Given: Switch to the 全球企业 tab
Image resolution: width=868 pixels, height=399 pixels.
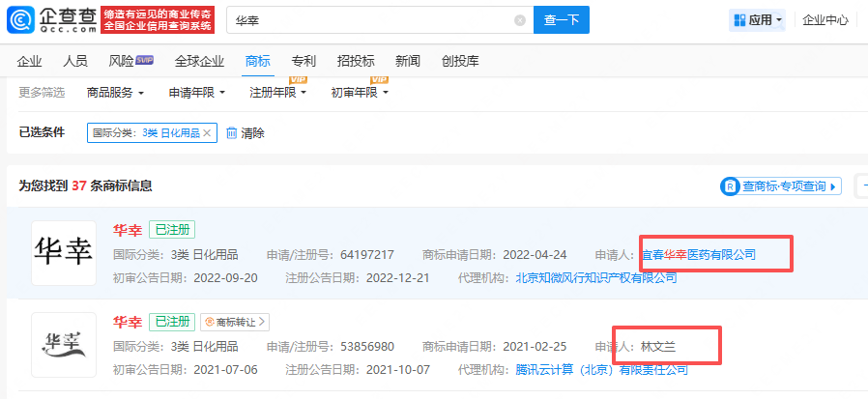Looking at the screenshot, I should [x=199, y=62].
